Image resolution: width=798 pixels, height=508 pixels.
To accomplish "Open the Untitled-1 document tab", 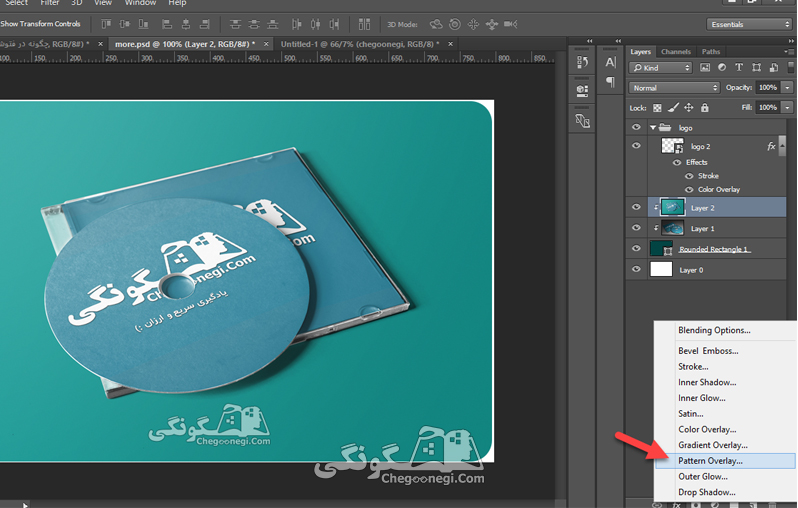I will coord(360,44).
